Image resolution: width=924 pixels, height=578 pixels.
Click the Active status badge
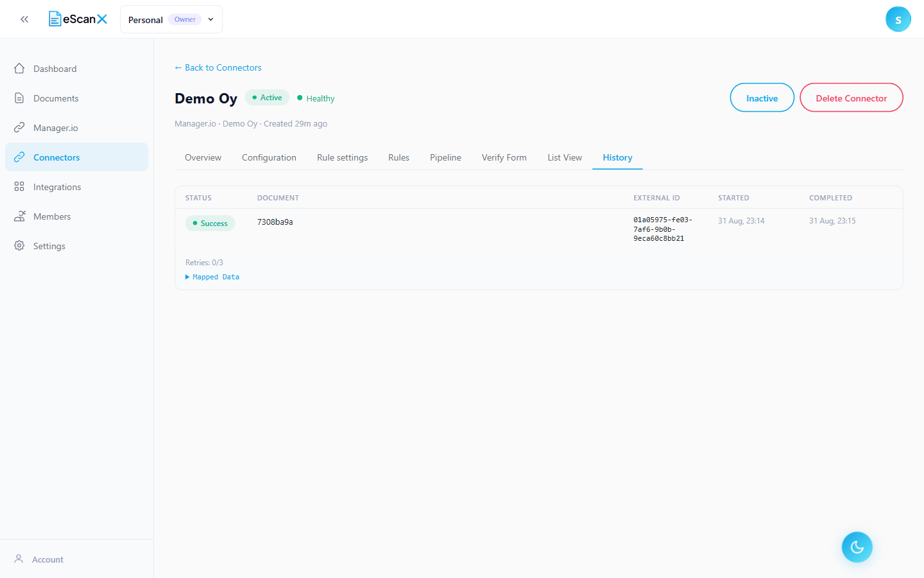[x=267, y=98]
